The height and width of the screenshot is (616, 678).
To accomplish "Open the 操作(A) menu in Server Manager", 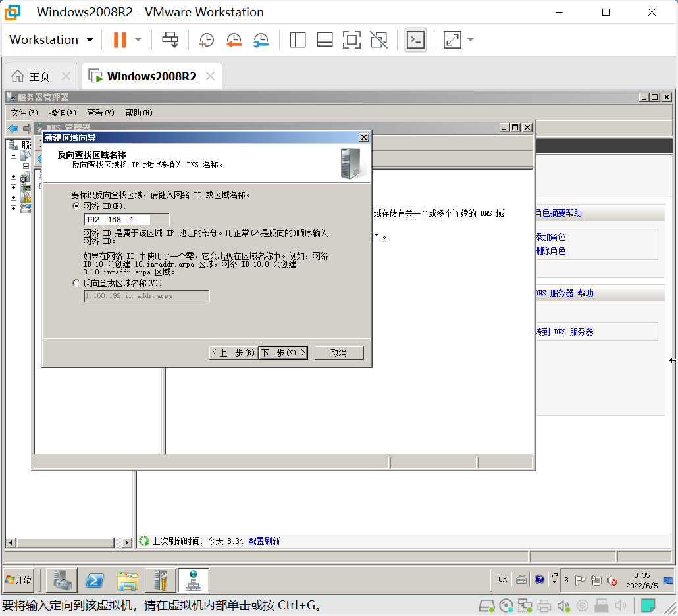I will 63,113.
